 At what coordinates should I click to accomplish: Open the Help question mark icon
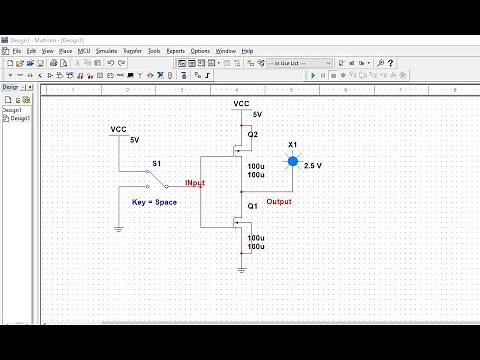click(391, 63)
